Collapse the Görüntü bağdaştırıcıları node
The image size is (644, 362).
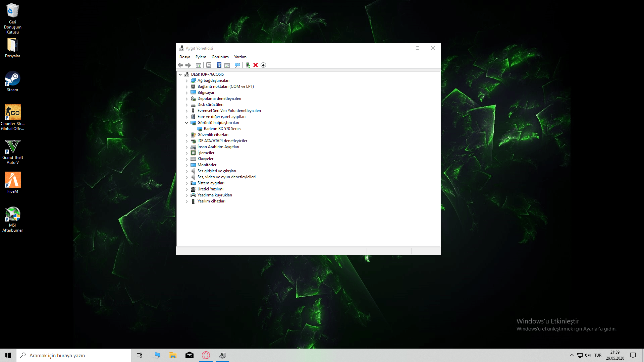(187, 123)
